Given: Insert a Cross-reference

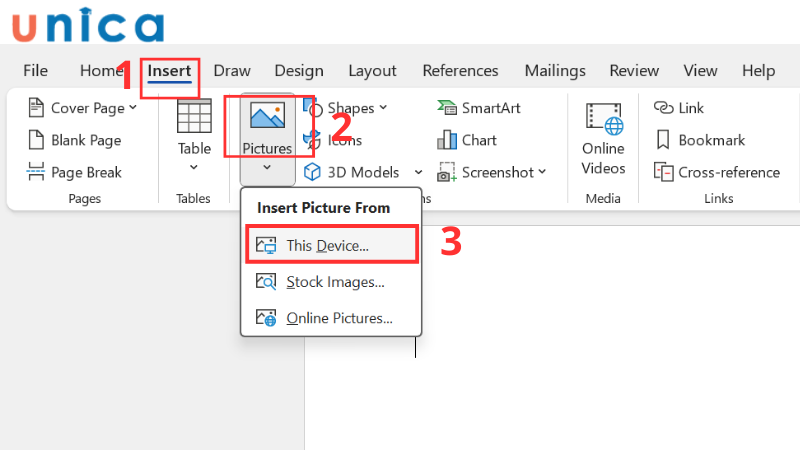Looking at the screenshot, I should click(716, 172).
